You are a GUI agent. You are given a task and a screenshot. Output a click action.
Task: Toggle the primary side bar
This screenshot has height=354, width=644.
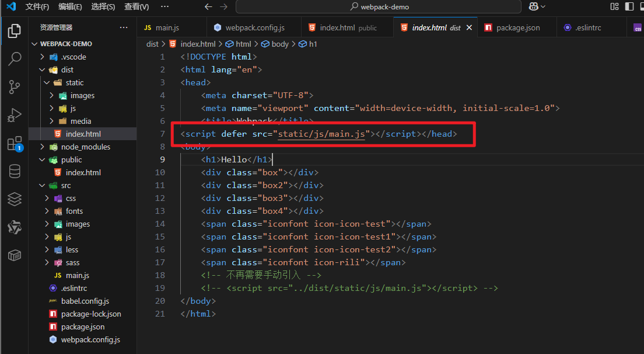tap(629, 6)
